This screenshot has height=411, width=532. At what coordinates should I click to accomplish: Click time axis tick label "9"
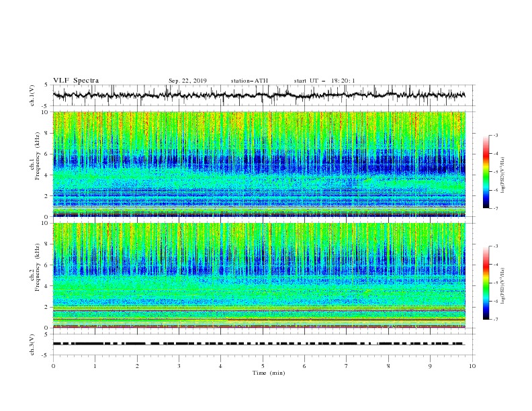[430, 366]
